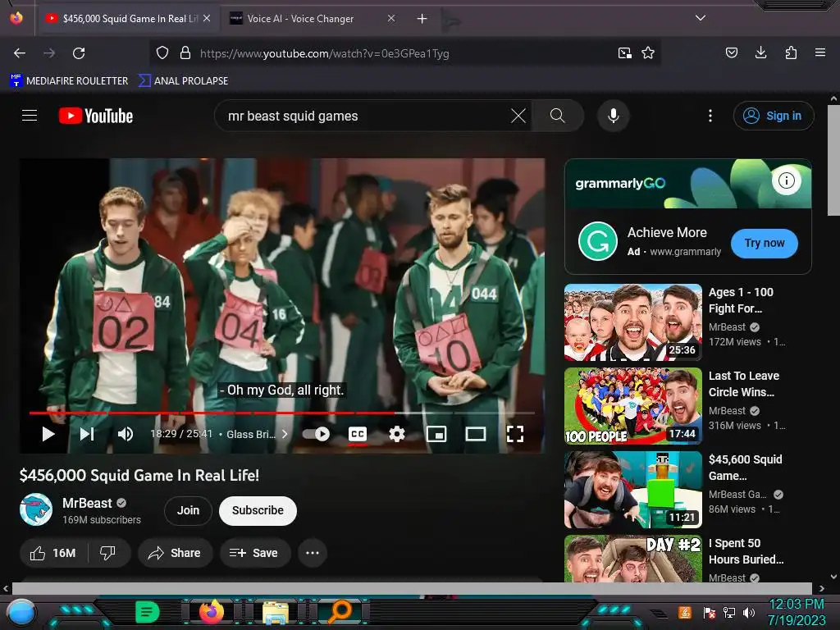Open tracking protection shield icon
The width and height of the screenshot is (840, 630).
pyautogui.click(x=162, y=53)
